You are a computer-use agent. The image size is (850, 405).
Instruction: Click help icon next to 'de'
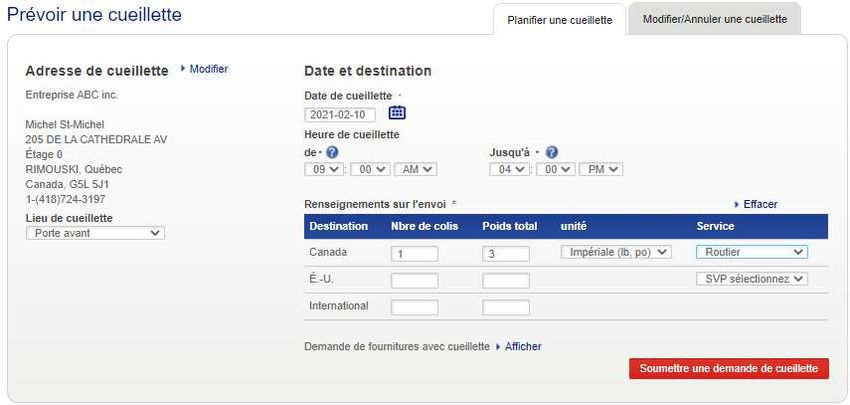click(332, 152)
